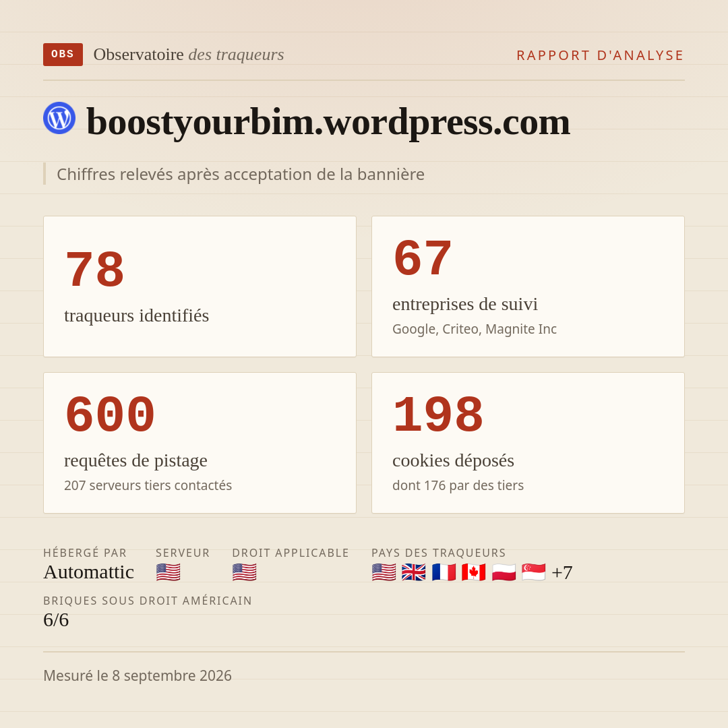The height and width of the screenshot is (728, 728).
Task: Click the boostyourbim.wordpress.com site title
Action: 328,122
